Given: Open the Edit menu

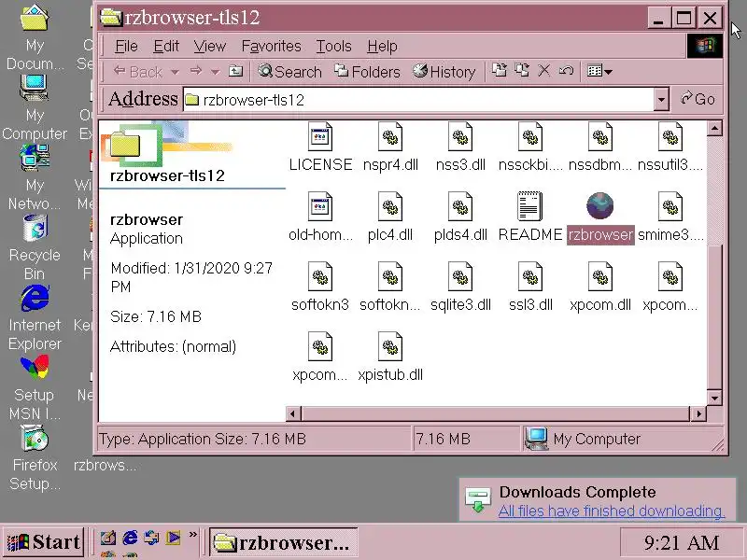Looking at the screenshot, I should tap(166, 46).
